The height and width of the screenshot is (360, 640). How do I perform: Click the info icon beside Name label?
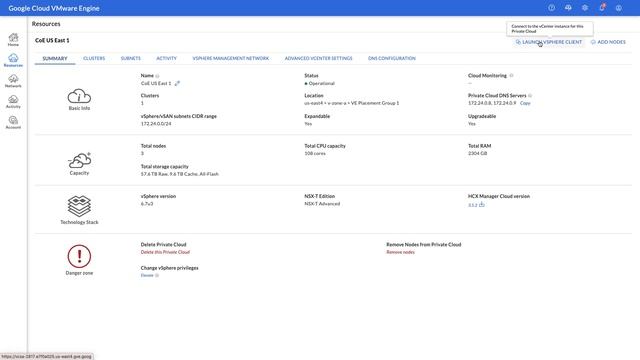tap(158, 76)
